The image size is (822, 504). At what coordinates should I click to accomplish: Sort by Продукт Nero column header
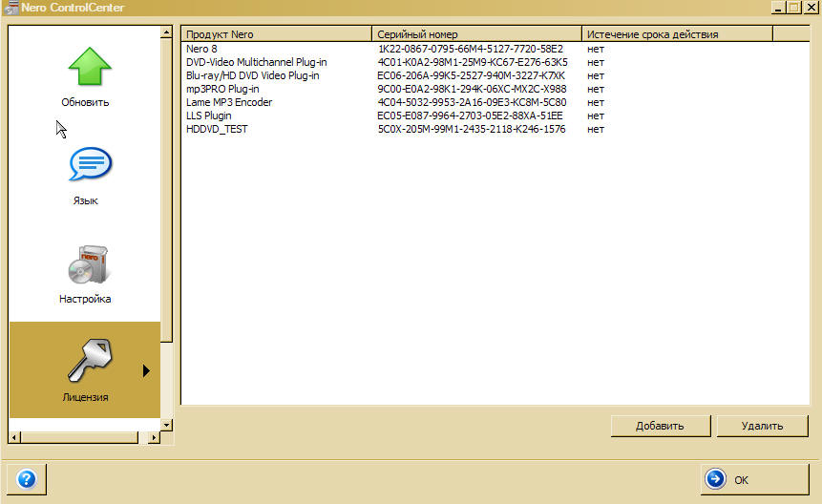(276, 34)
